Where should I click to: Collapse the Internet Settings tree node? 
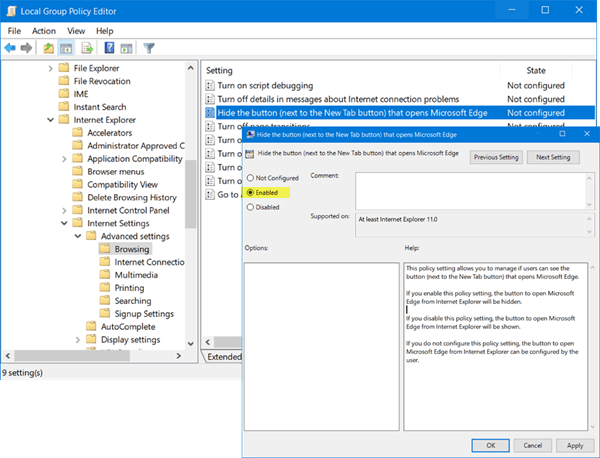tap(64, 223)
